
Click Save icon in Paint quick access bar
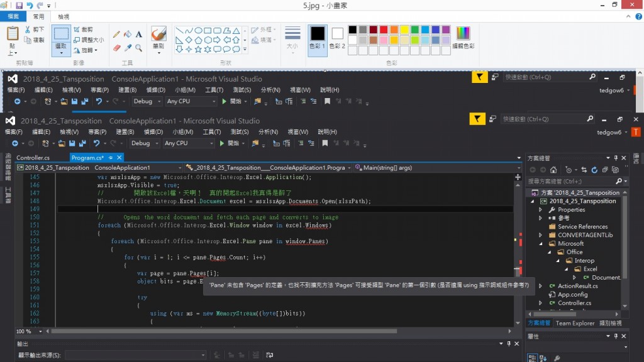pos(19,5)
